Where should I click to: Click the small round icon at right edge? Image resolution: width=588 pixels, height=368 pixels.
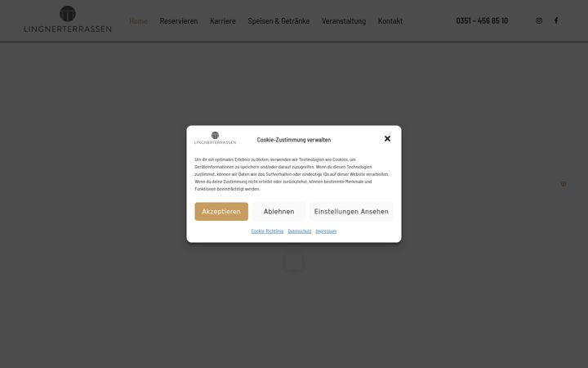563,184
